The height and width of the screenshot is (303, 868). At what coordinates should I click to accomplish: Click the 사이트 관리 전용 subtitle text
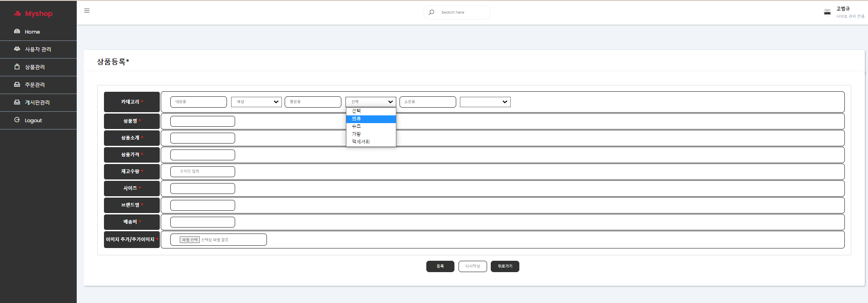point(850,16)
